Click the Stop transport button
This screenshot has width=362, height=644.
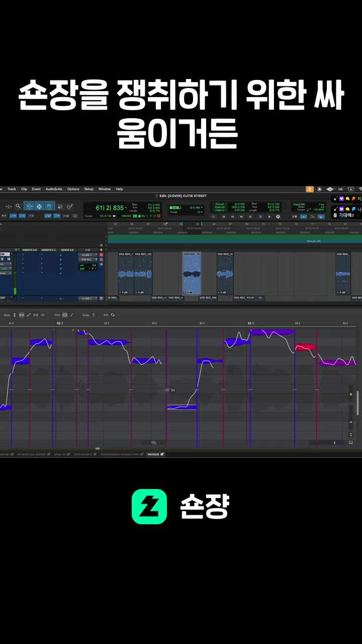click(x=260, y=216)
